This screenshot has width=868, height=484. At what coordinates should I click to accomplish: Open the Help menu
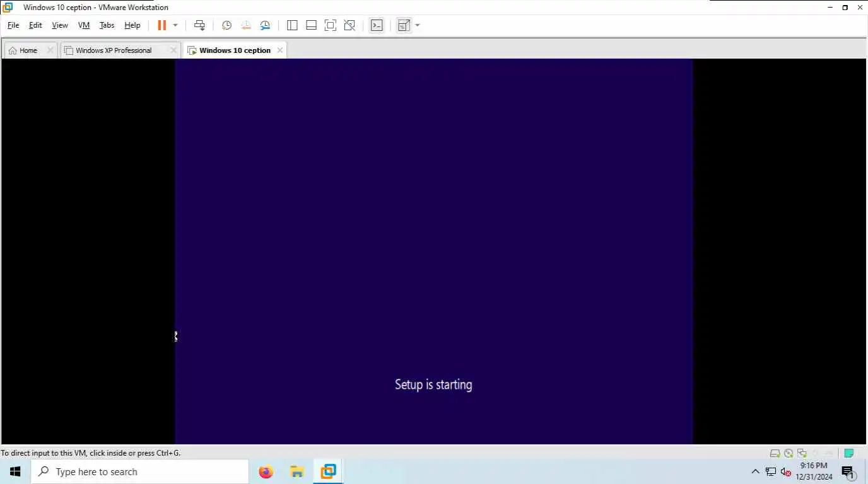pos(132,25)
